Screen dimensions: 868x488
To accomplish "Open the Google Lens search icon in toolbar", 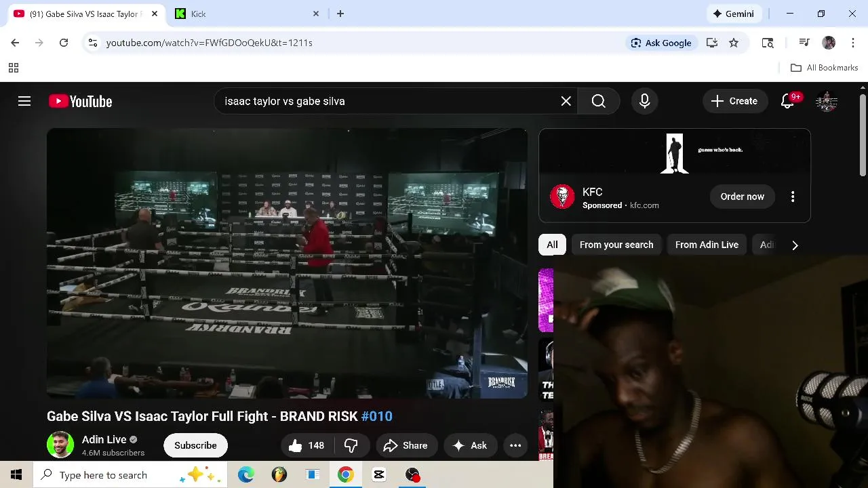I will 768,43.
